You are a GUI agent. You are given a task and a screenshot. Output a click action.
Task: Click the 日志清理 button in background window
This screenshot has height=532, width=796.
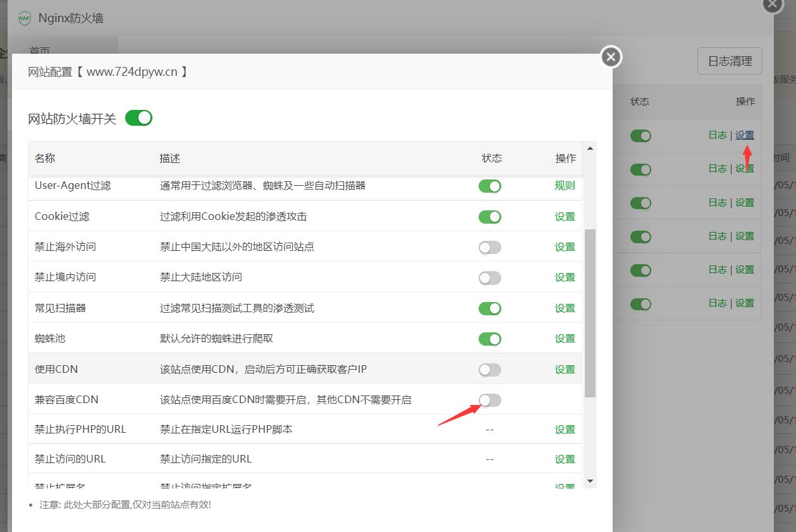[730, 61]
